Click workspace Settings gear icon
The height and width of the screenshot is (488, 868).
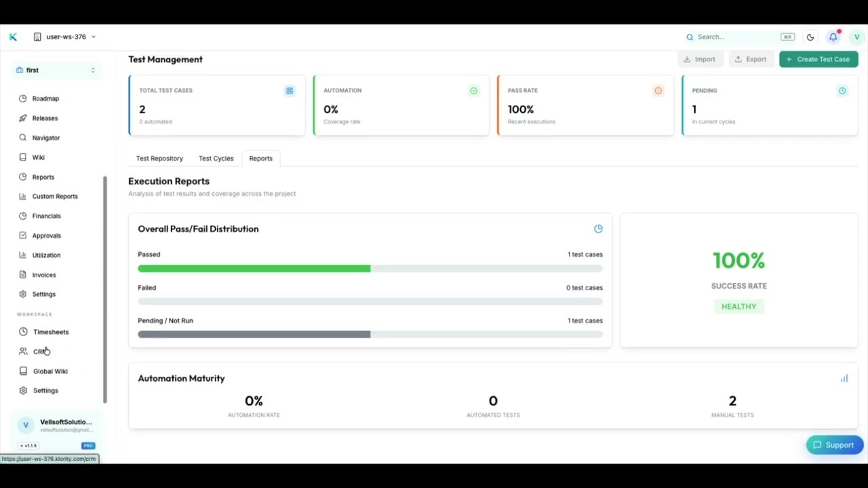coord(23,390)
